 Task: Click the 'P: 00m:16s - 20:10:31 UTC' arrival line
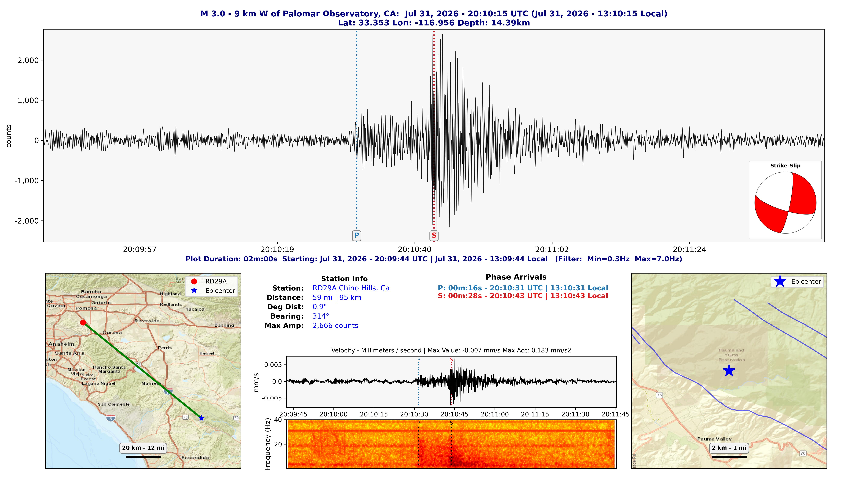[523, 288]
